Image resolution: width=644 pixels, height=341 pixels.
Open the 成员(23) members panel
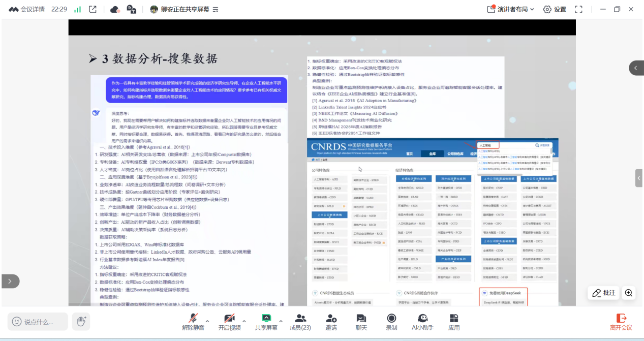pyautogui.click(x=300, y=321)
